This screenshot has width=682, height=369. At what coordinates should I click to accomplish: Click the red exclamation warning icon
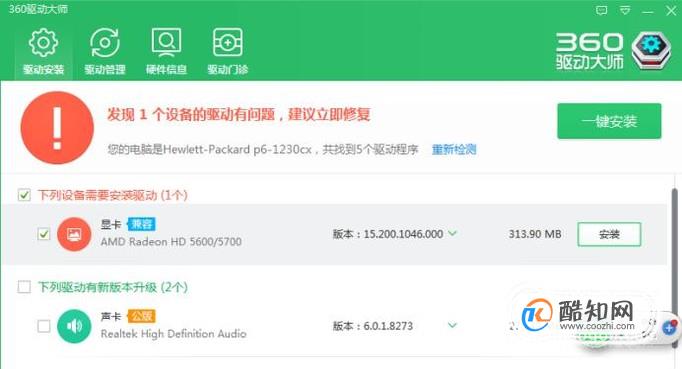57,127
